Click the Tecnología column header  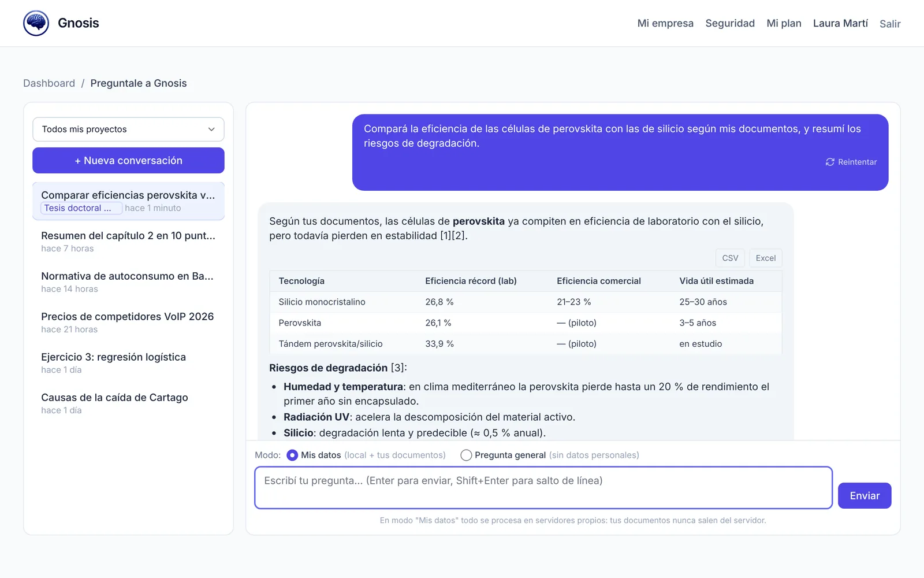click(x=301, y=281)
